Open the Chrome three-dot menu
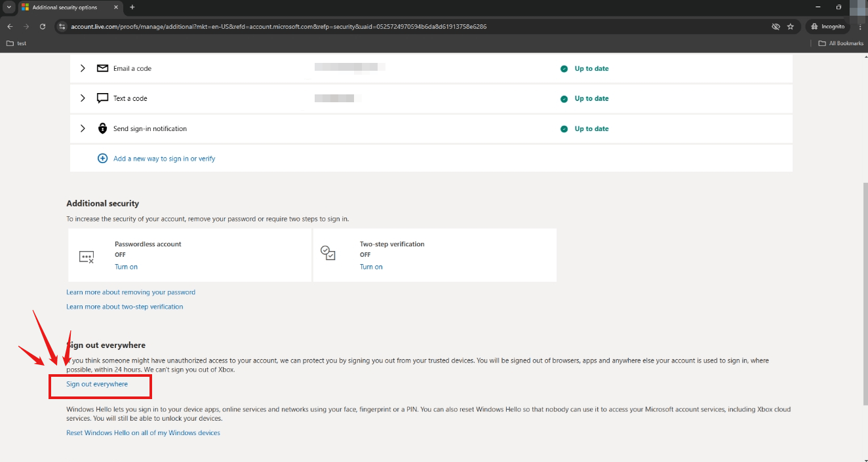This screenshot has height=462, width=868. 860,27
